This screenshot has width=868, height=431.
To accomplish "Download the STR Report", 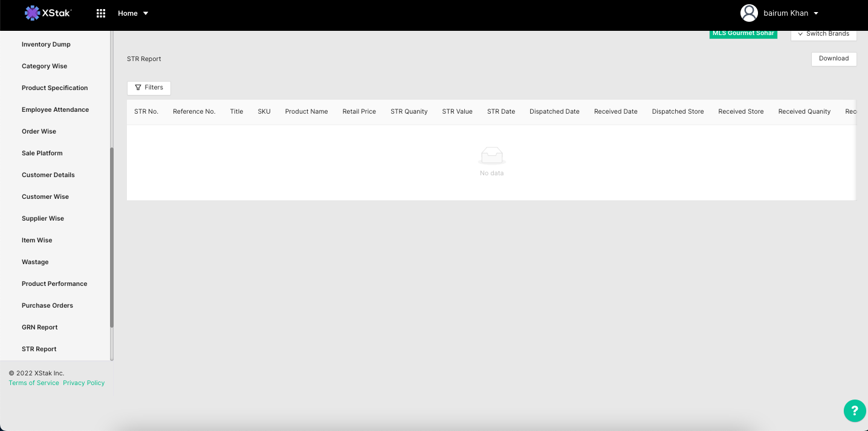I will (834, 59).
